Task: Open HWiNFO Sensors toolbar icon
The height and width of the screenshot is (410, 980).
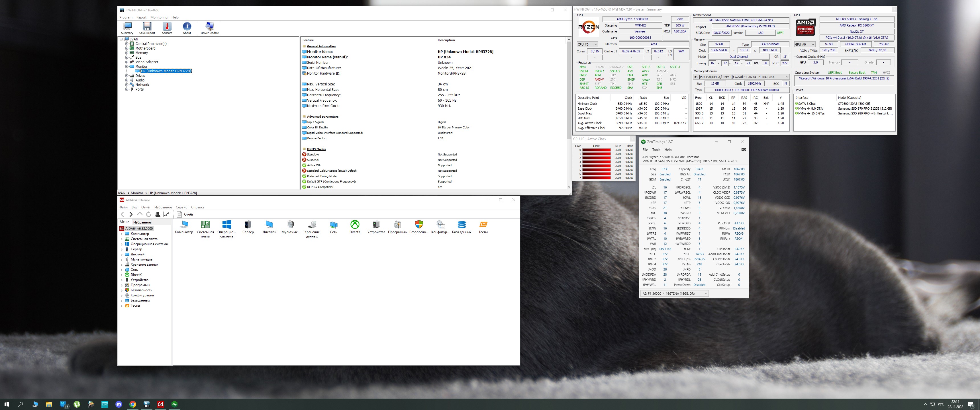Action: click(x=167, y=27)
